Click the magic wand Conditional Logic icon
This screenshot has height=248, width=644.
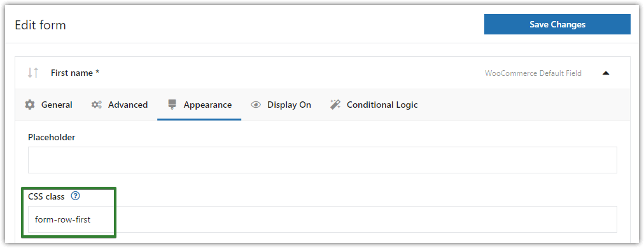coord(335,105)
